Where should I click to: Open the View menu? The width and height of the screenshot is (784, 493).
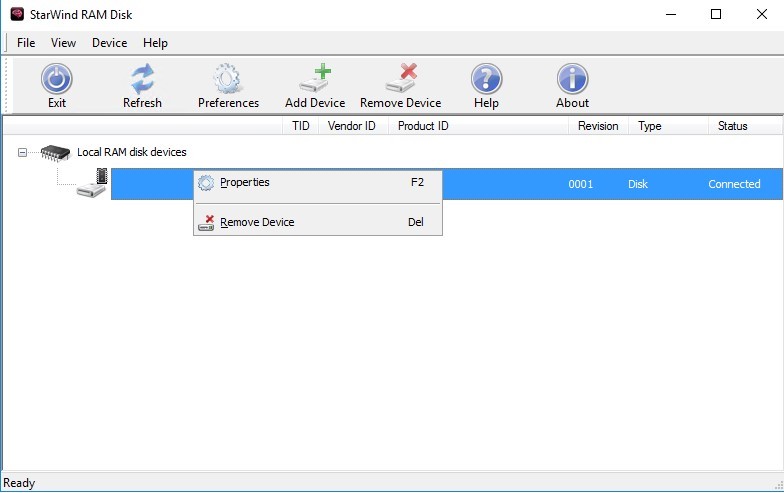point(63,43)
